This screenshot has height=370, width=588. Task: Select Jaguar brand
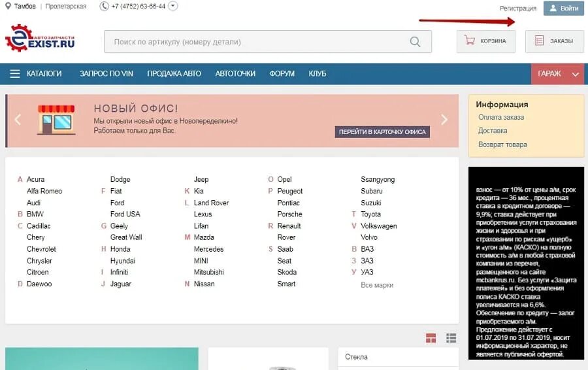(x=121, y=284)
